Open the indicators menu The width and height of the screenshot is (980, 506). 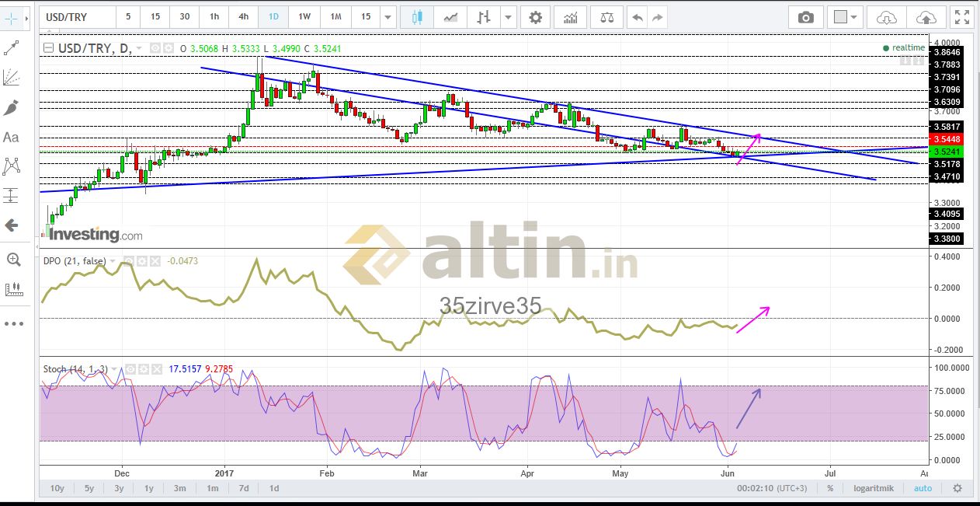(571, 16)
